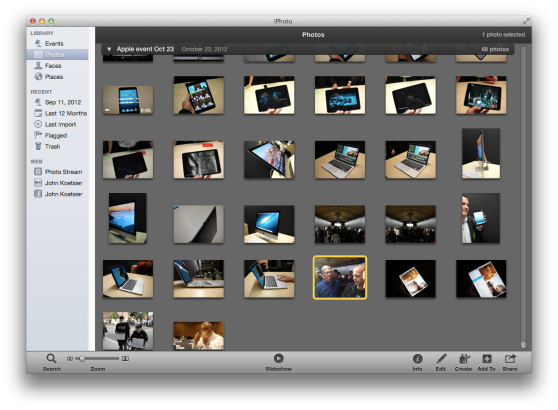Open the Search magnifier tool
558x410 pixels.
[51, 358]
